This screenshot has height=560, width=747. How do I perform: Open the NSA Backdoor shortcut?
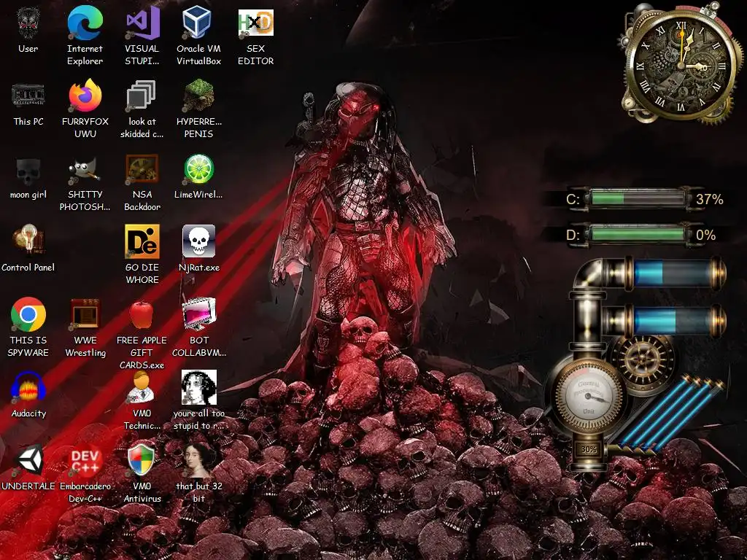pyautogui.click(x=142, y=183)
